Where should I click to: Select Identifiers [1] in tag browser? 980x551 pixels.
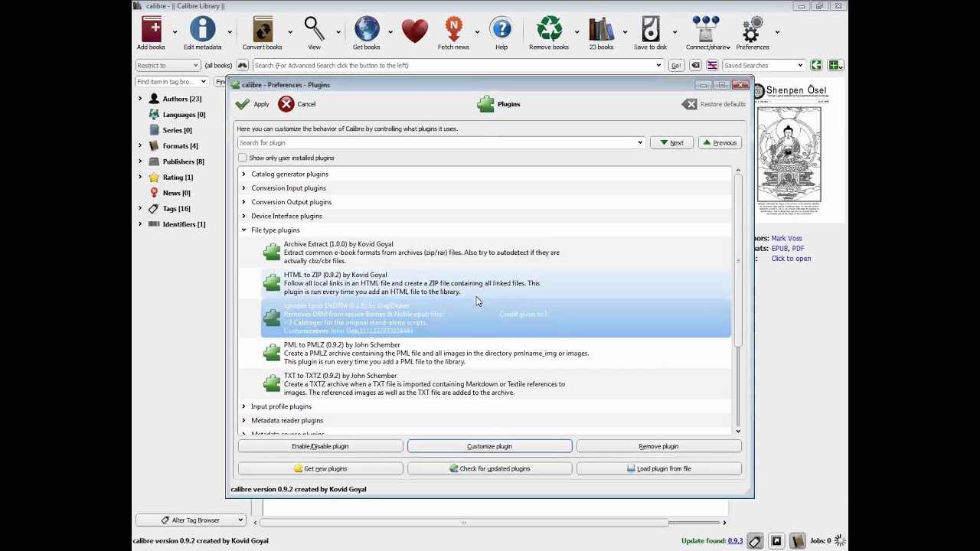pyautogui.click(x=184, y=224)
